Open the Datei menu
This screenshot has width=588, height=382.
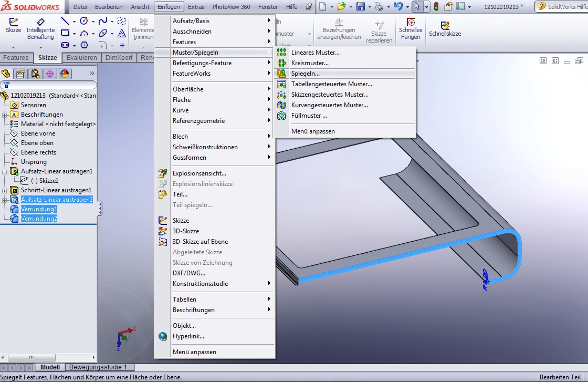[x=80, y=7]
